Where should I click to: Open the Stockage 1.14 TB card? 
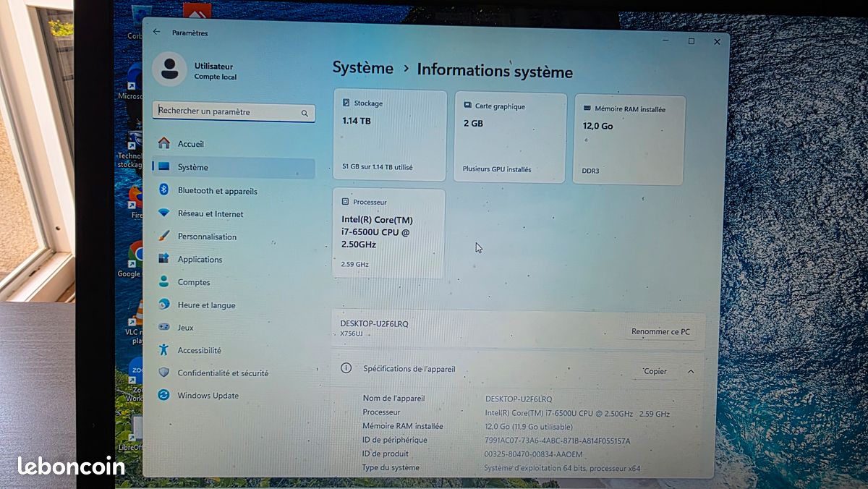(390, 135)
